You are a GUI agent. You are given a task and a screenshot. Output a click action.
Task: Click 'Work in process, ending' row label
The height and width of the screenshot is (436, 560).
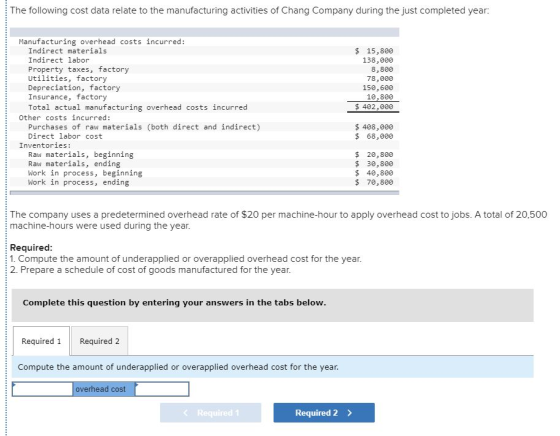pos(79,182)
